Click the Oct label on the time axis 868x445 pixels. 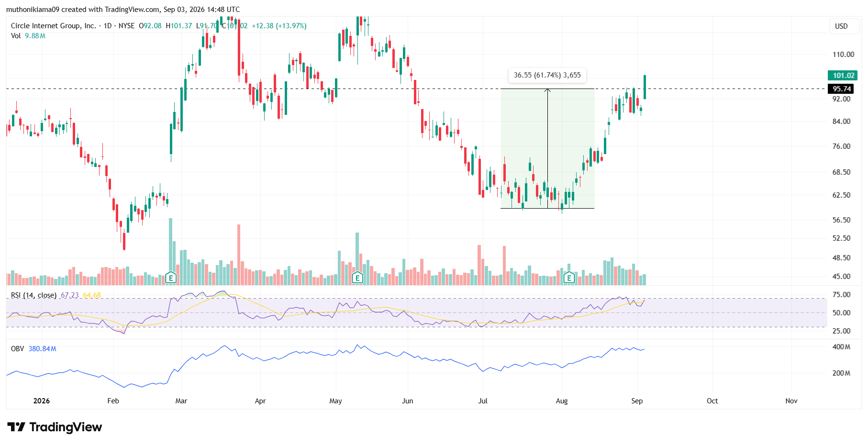712,401
